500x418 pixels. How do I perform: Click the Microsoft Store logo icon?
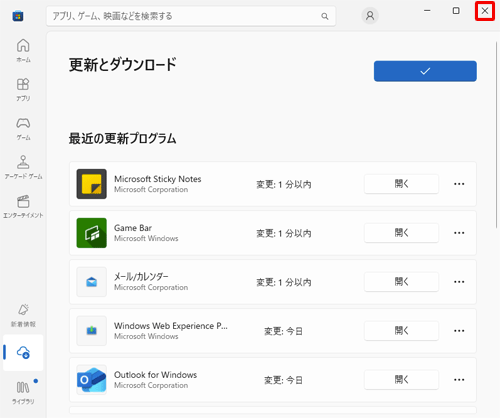[18, 16]
